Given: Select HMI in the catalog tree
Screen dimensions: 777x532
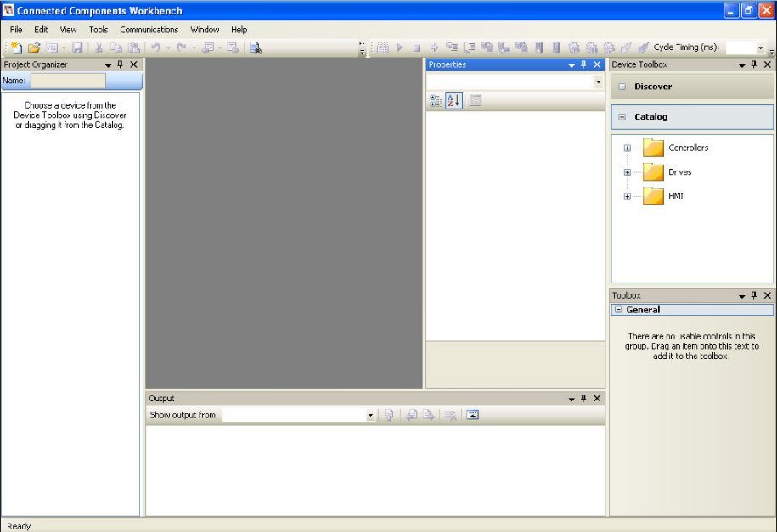Looking at the screenshot, I should [676, 197].
